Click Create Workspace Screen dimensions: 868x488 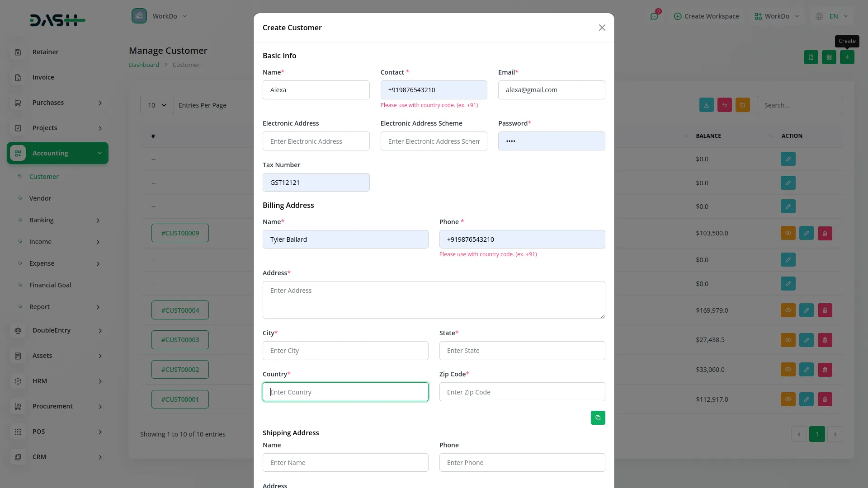[706, 16]
